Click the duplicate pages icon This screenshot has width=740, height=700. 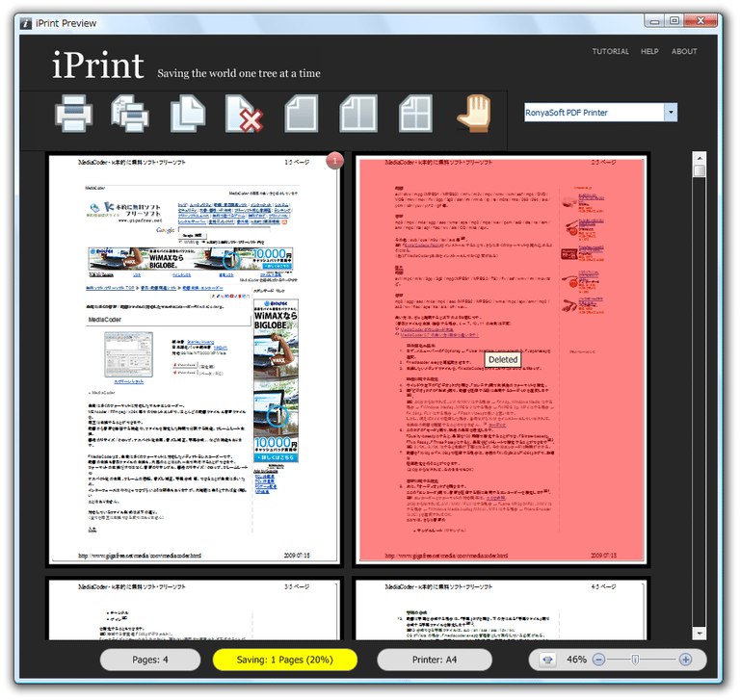(187, 114)
